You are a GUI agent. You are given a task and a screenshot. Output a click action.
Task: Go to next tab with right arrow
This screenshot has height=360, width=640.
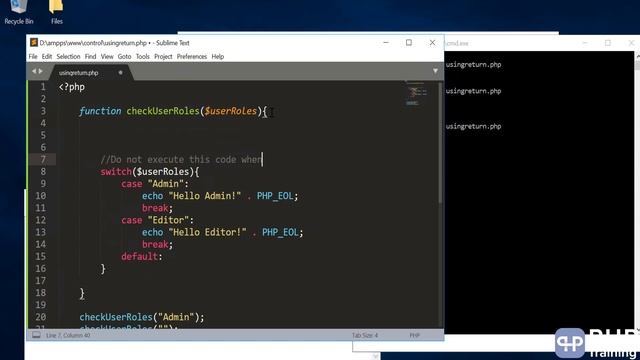click(40, 71)
